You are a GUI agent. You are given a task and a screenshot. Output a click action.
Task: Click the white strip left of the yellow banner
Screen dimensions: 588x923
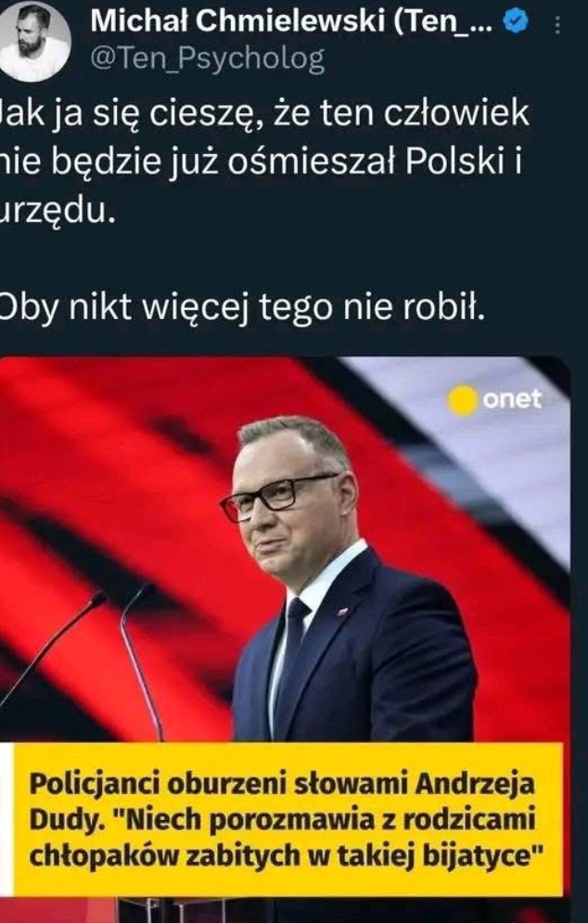[6, 819]
